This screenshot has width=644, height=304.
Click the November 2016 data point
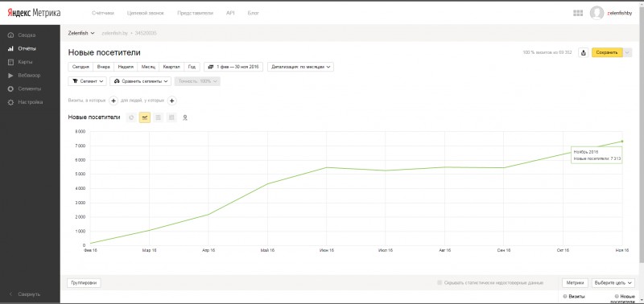622,141
